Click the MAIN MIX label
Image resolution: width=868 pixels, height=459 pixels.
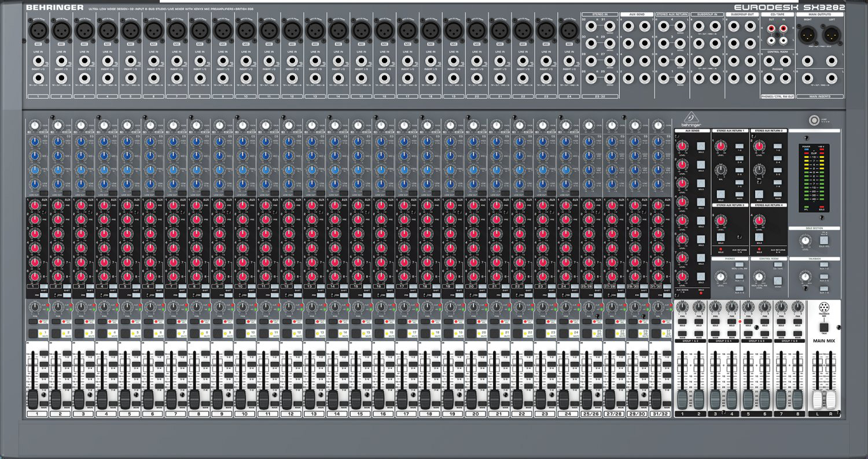click(x=824, y=341)
